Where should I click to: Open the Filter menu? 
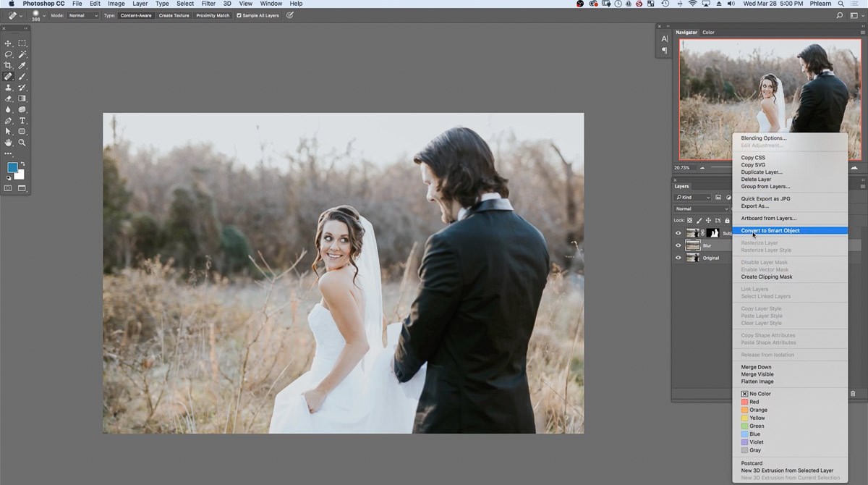click(x=208, y=4)
